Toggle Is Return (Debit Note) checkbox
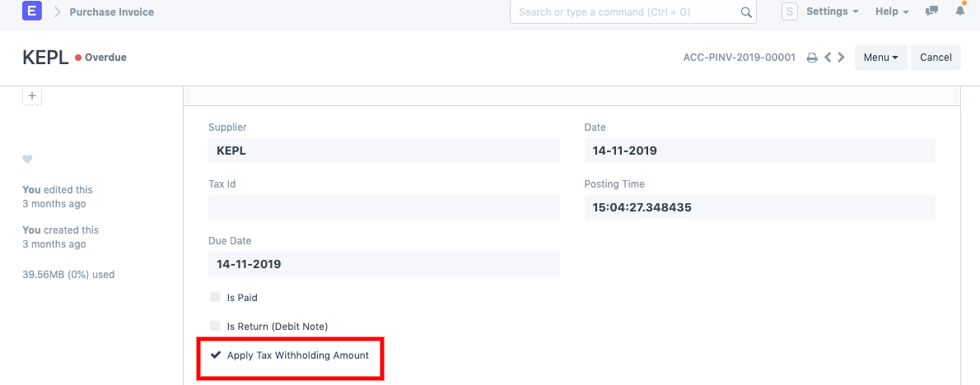Viewport: 980px width, 385px height. tap(215, 326)
